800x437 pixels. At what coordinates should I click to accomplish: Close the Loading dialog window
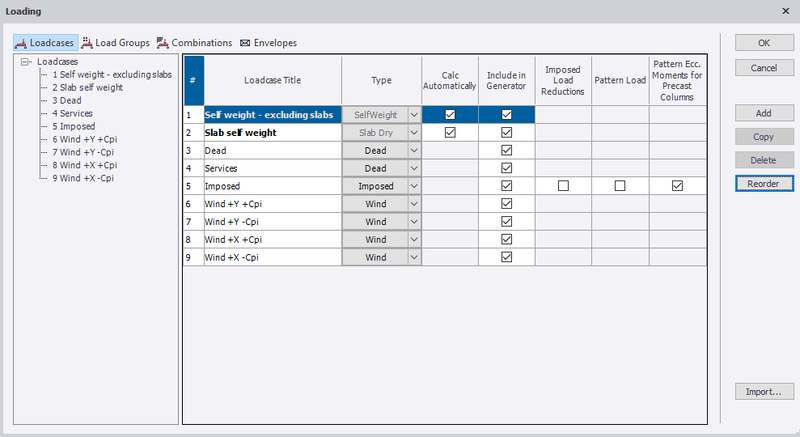pyautogui.click(x=786, y=11)
